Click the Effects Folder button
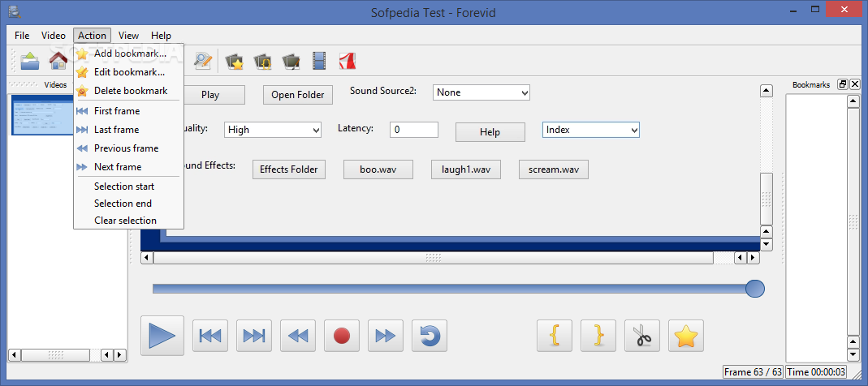 click(x=289, y=169)
